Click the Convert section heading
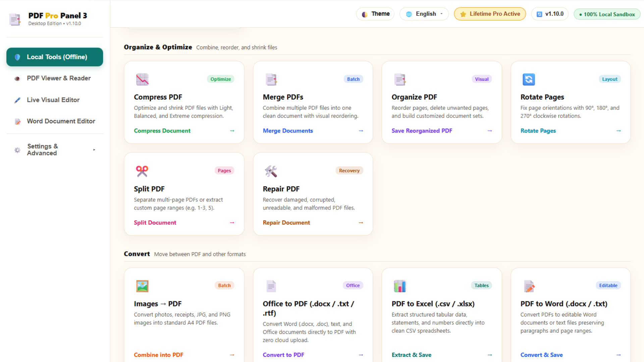The width and height of the screenshot is (644, 362). coord(137,254)
